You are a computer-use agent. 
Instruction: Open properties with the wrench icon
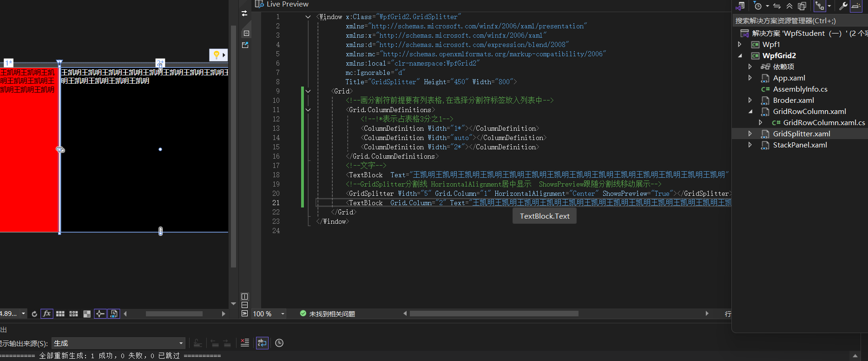point(843,6)
